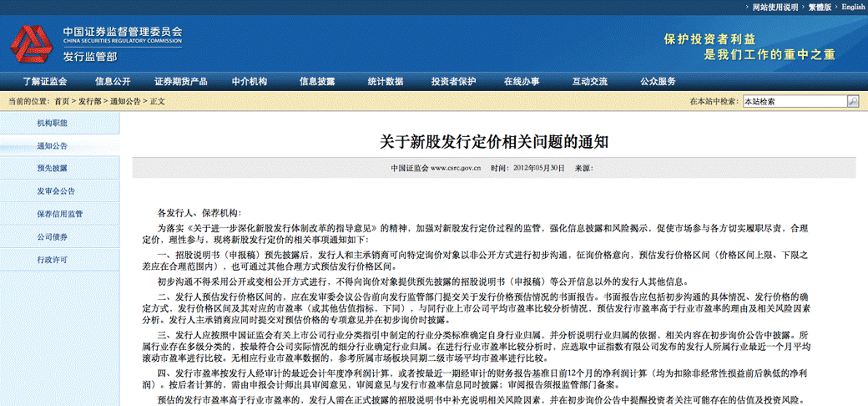Open 网站使用说明 site guide link
Screen dimensions: 868x406
(x=775, y=7)
